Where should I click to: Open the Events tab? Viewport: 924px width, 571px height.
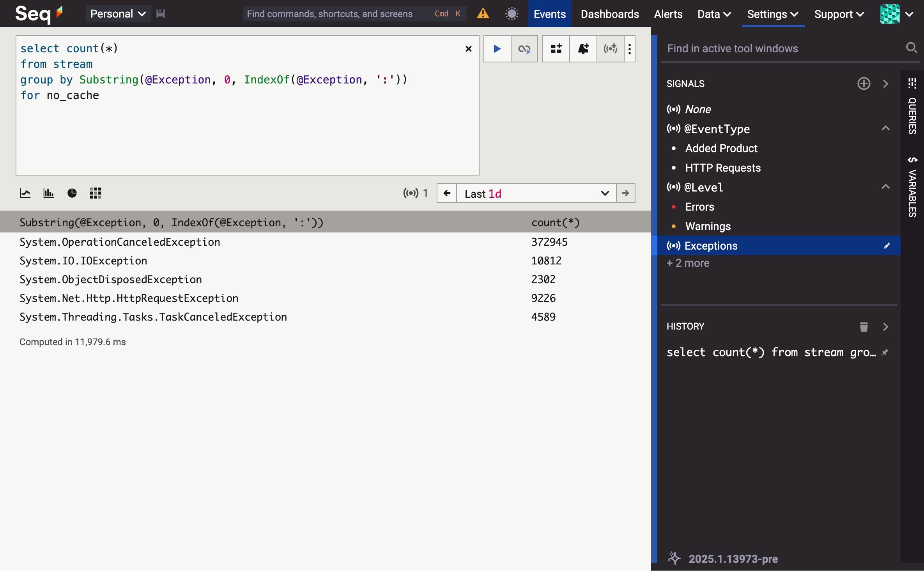(x=550, y=14)
